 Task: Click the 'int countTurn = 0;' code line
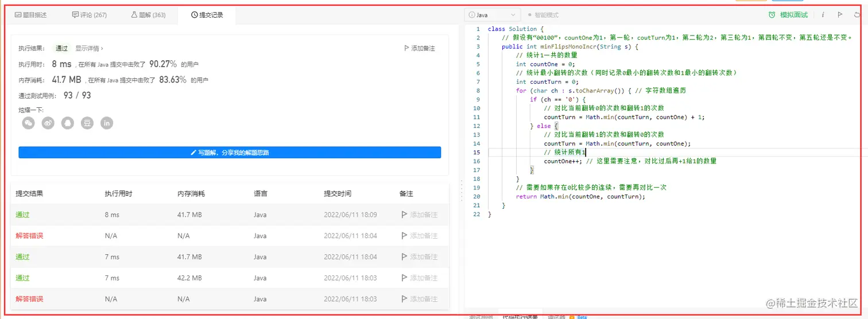[547, 82]
